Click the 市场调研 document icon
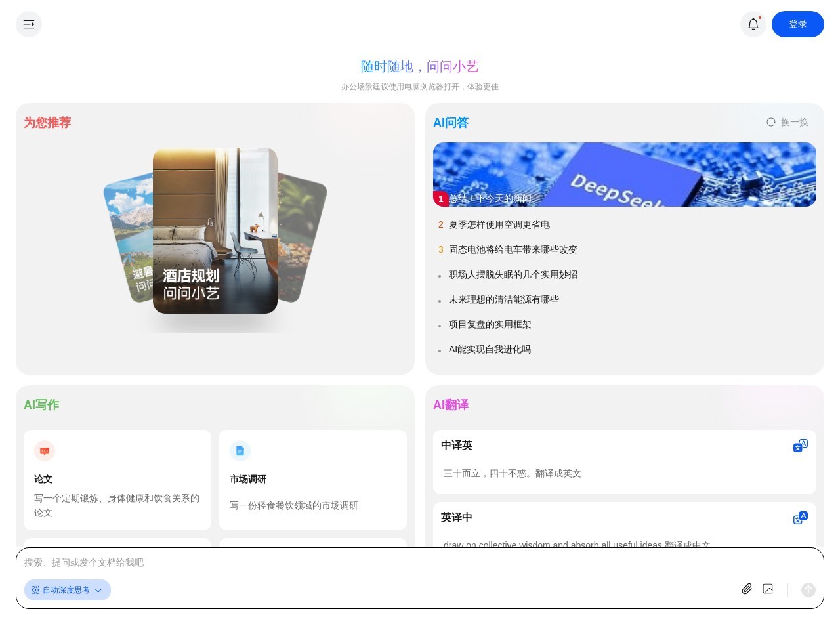This screenshot has height=630, width=840. point(240,451)
